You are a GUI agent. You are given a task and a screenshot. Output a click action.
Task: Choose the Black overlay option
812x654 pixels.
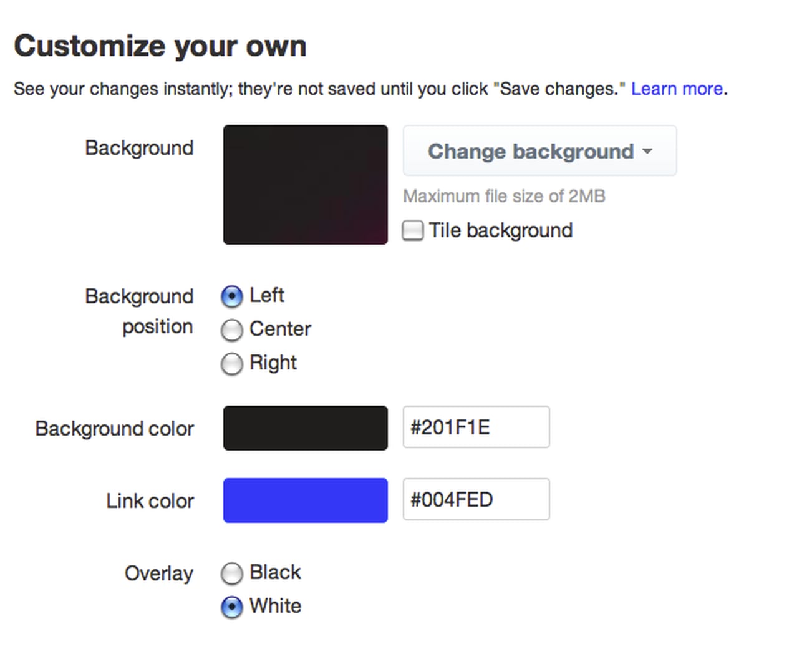click(231, 573)
